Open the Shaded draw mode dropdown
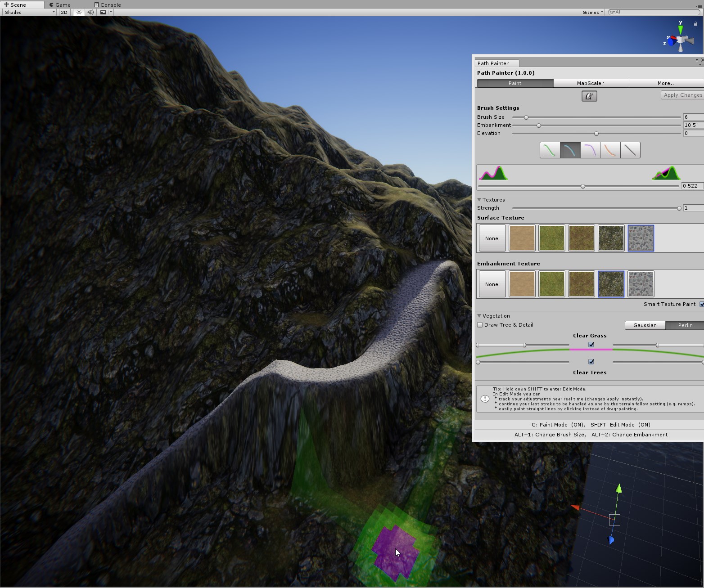The height and width of the screenshot is (588, 704). (28, 12)
